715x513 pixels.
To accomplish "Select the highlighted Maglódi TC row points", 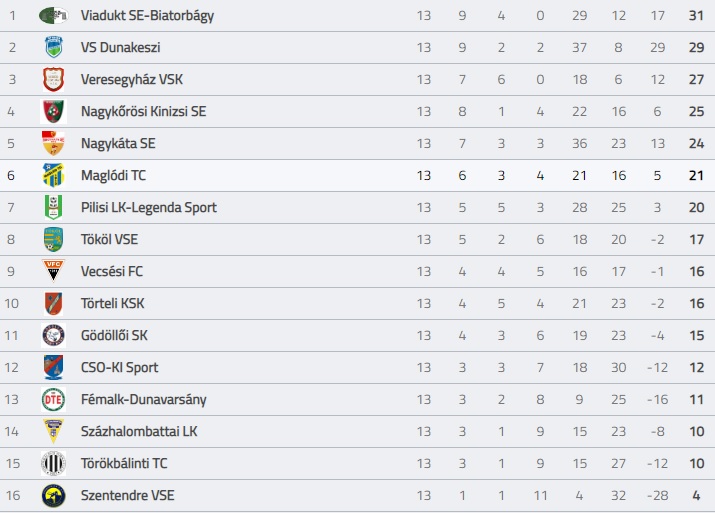I will [x=696, y=176].
